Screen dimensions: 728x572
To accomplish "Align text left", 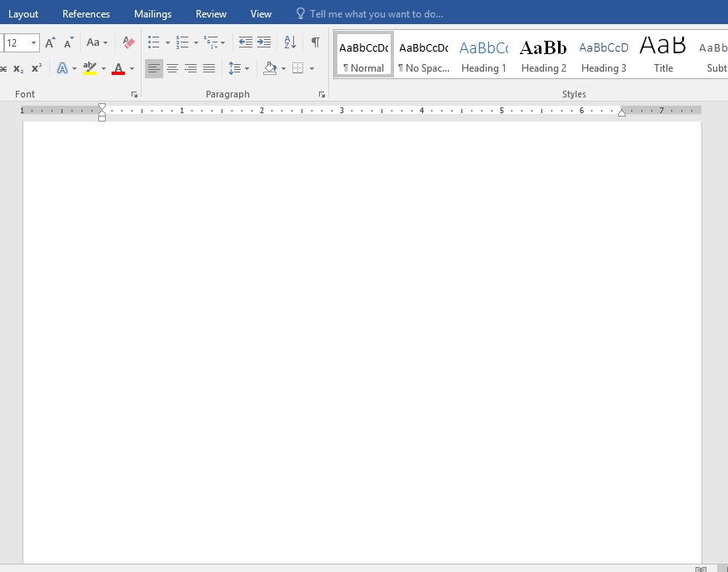I will [x=153, y=68].
